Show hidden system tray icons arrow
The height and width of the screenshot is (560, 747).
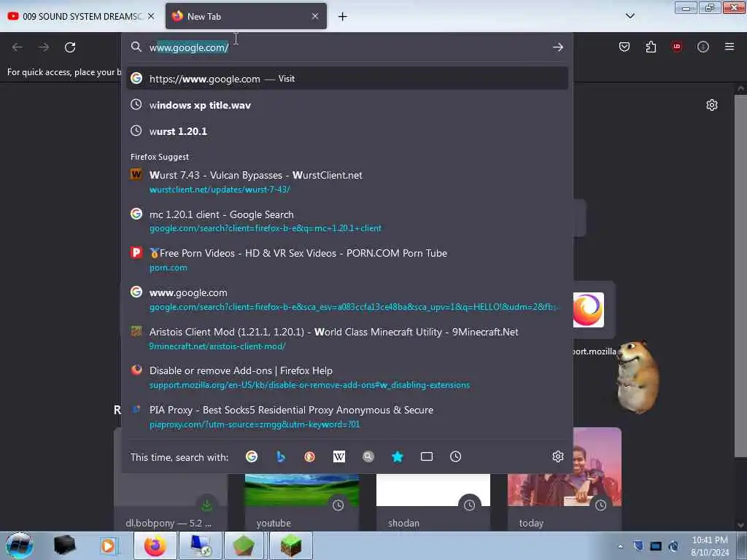(x=620, y=546)
